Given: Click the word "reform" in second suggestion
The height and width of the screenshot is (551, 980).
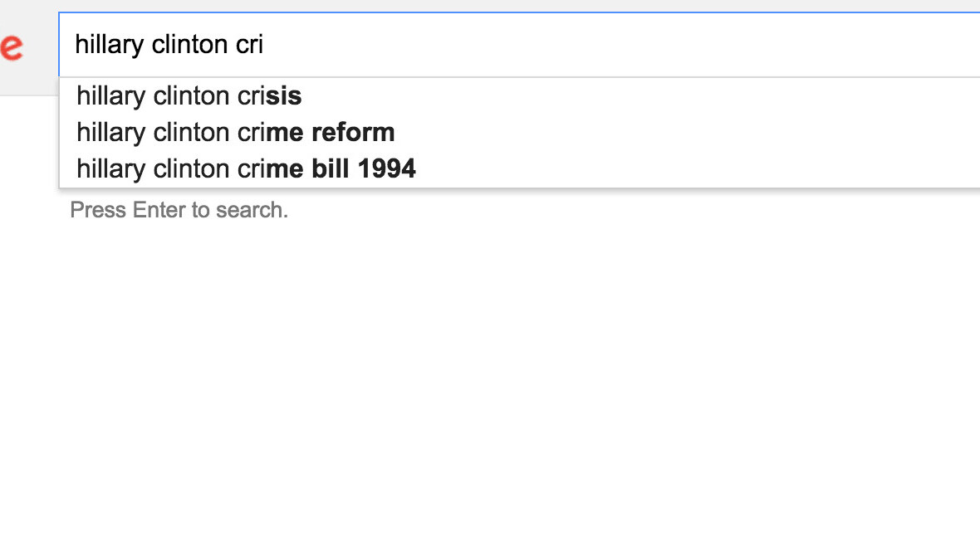Looking at the screenshot, I should [353, 133].
